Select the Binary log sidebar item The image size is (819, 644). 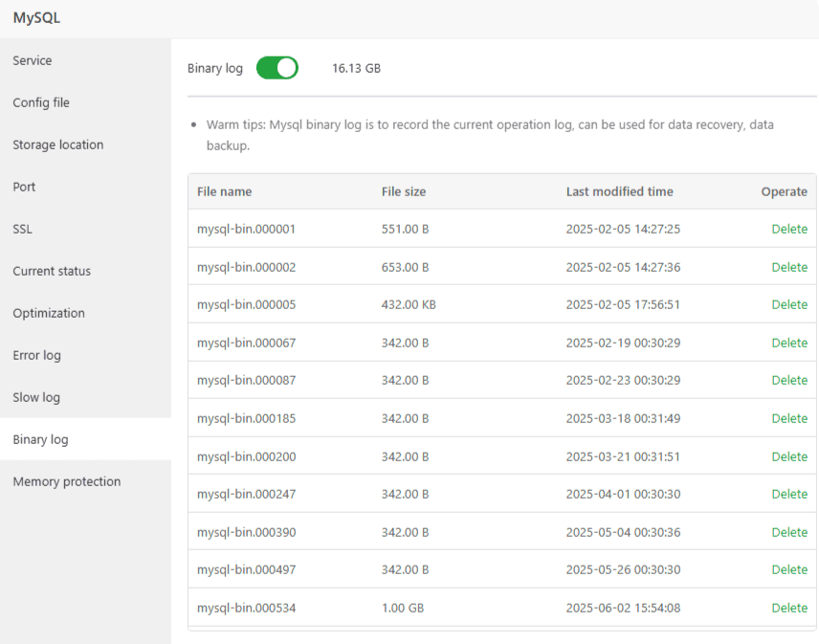pos(40,439)
